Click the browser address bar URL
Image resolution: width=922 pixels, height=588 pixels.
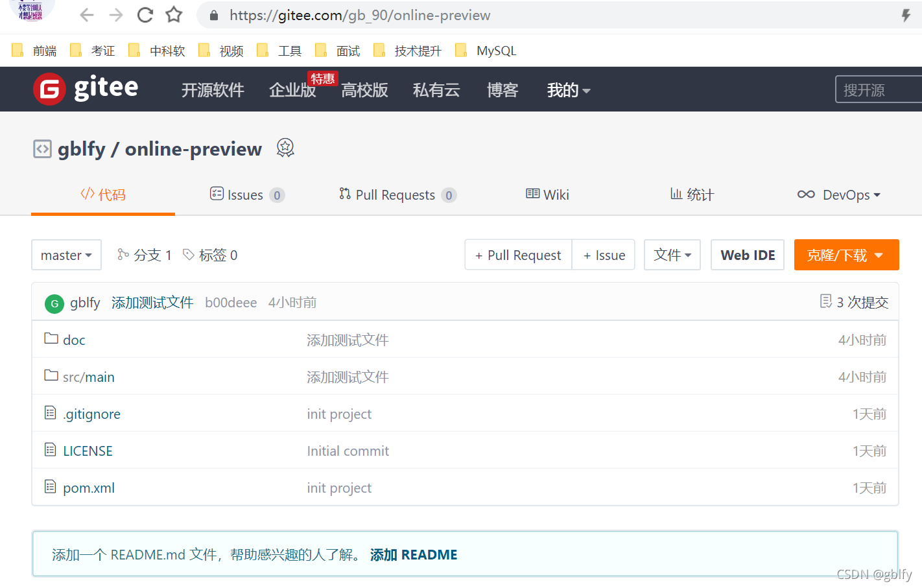click(x=360, y=15)
